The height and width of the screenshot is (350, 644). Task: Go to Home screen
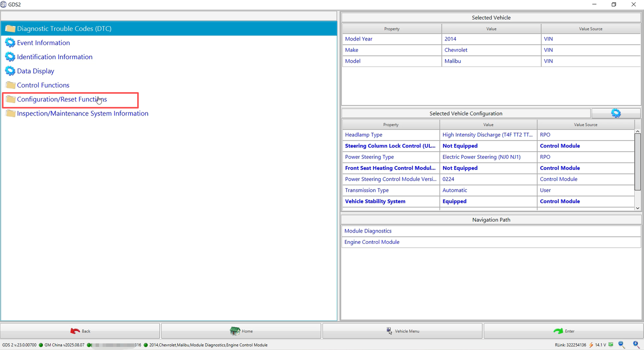click(241, 331)
